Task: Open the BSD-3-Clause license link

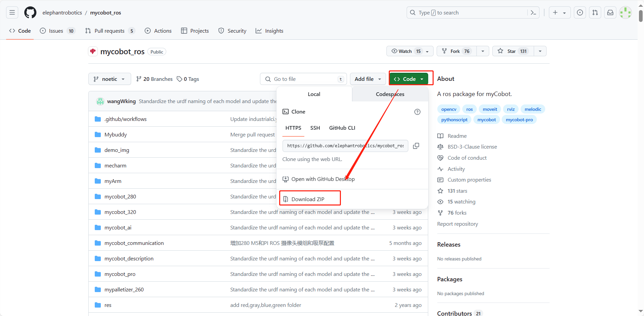Action: point(472,147)
